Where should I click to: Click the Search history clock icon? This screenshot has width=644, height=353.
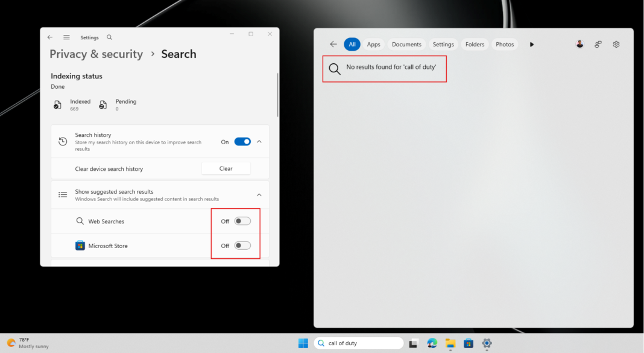(63, 141)
